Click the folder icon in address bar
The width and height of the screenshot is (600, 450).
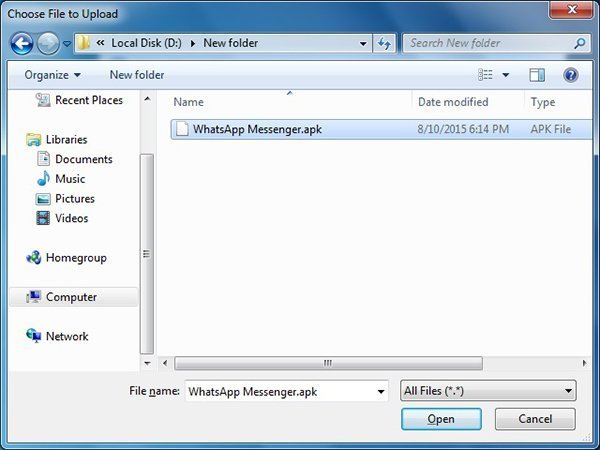tap(84, 43)
